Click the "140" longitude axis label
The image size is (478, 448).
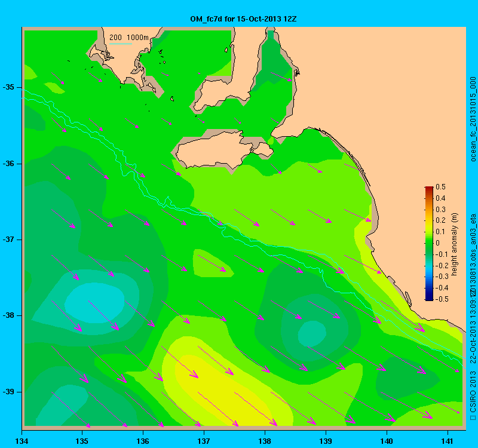[387, 441]
